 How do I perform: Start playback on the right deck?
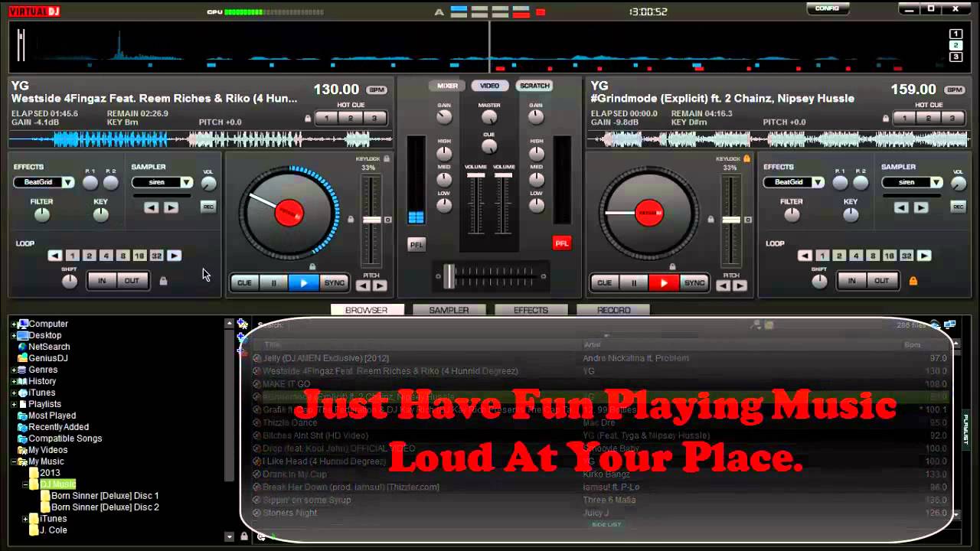pyautogui.click(x=663, y=282)
